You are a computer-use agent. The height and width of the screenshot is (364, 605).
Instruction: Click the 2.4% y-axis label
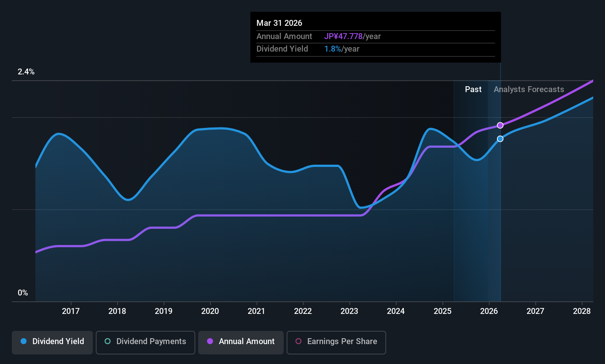point(26,72)
